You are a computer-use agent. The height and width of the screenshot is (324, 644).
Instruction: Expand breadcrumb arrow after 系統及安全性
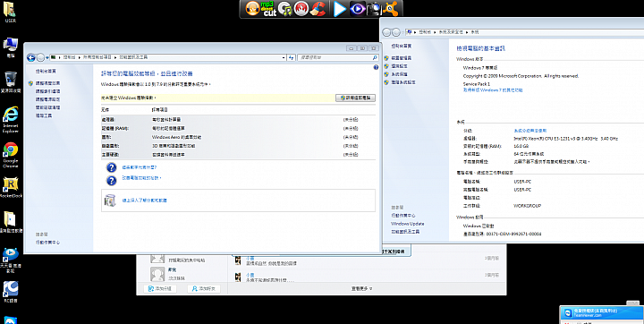point(467,32)
